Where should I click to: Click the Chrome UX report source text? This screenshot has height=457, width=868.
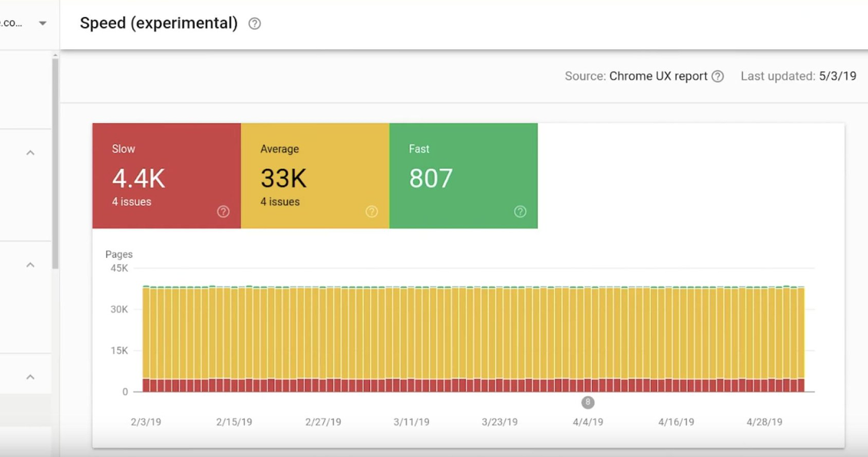(x=658, y=76)
